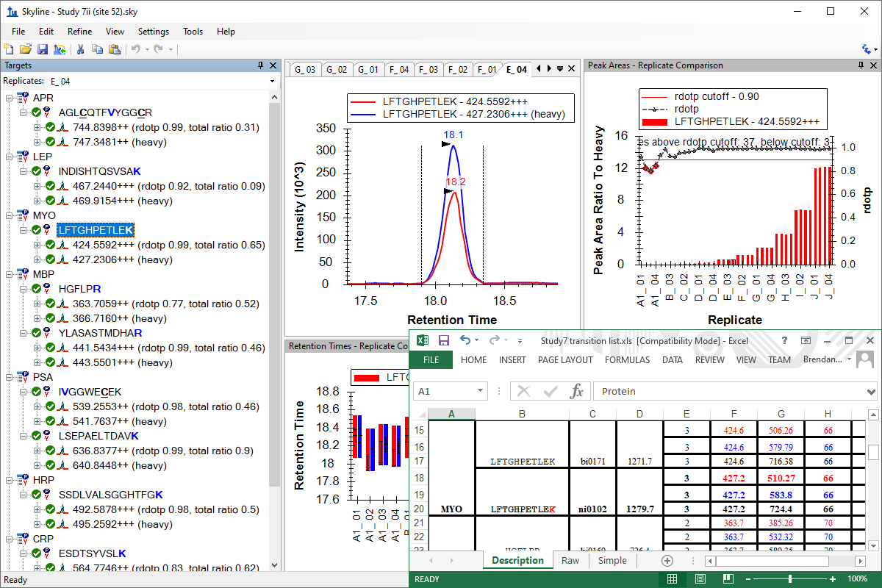The height and width of the screenshot is (588, 882).
Task: Pin the Peak Areas panel
Action: (x=861, y=65)
